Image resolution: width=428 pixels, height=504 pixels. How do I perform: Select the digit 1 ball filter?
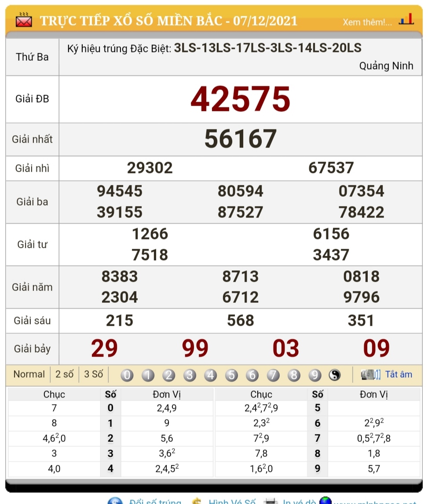[148, 375]
